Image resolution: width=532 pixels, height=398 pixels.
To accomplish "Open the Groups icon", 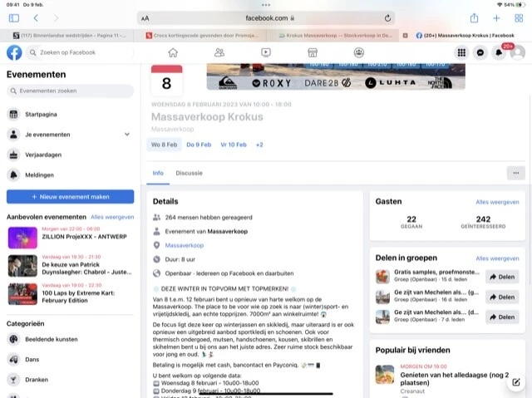I will [359, 52].
